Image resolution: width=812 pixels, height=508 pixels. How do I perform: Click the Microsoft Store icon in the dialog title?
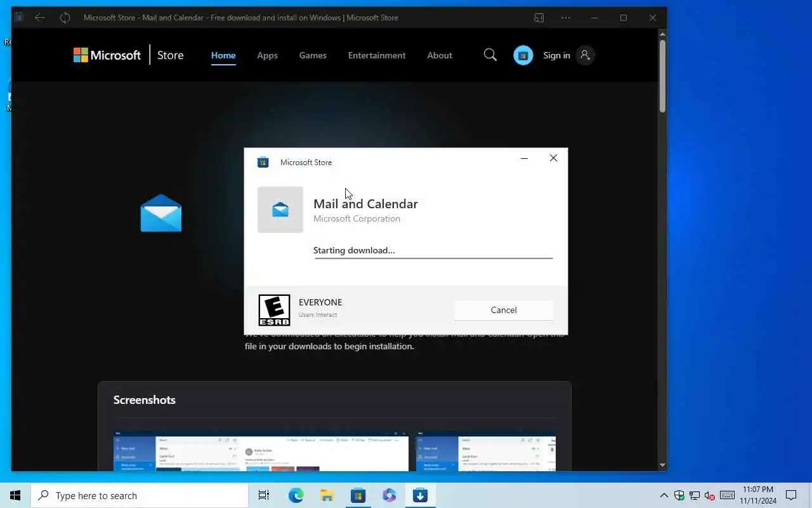pyautogui.click(x=263, y=163)
